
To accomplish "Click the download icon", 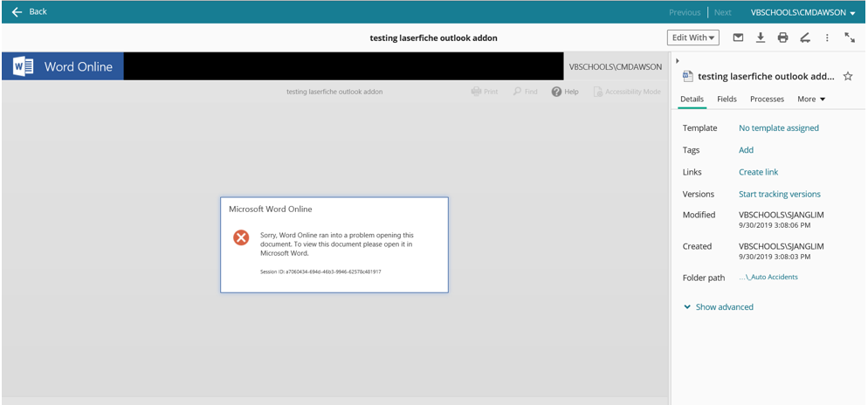I will point(761,38).
